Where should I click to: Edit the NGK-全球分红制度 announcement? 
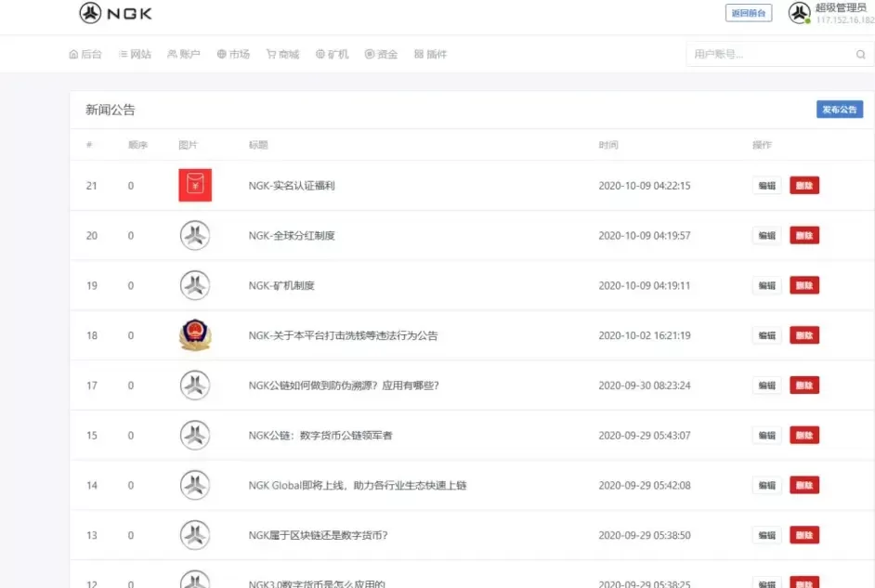[x=766, y=235]
